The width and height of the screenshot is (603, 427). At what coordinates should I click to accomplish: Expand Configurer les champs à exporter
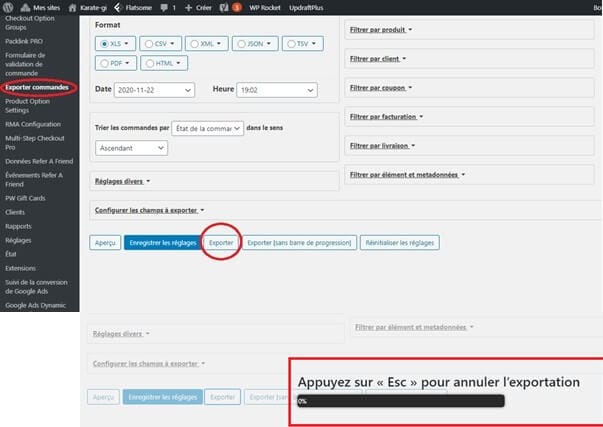(x=150, y=210)
